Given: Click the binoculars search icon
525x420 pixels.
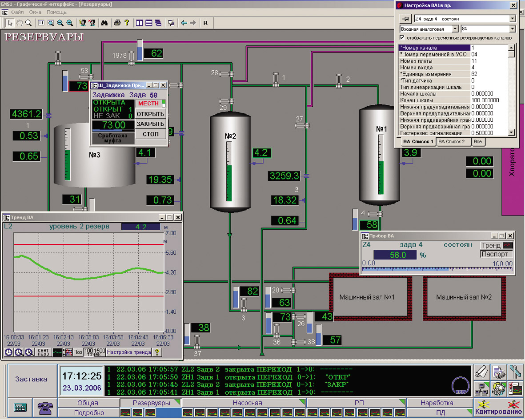Looking at the screenshot, I should [105, 23].
